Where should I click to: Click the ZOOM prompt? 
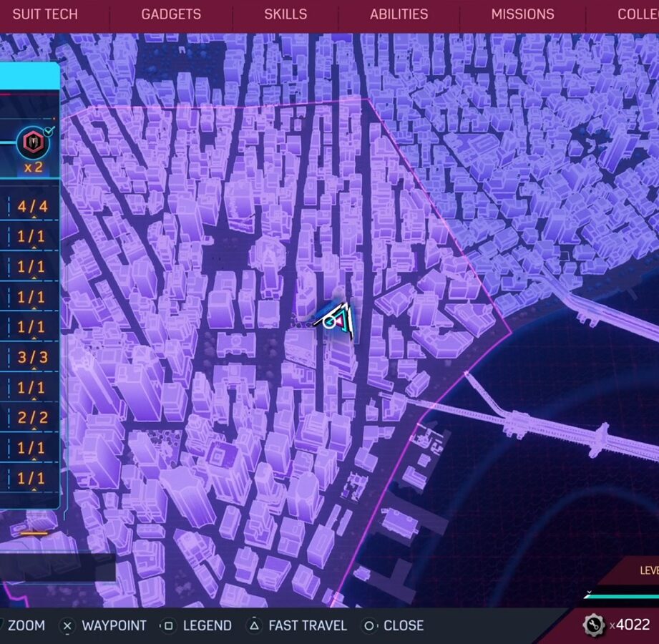coord(26,625)
